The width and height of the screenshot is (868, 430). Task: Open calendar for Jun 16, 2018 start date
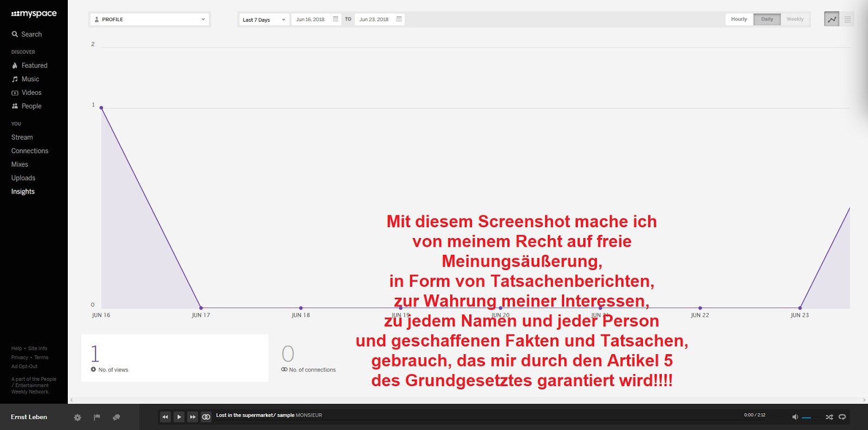[x=335, y=19]
